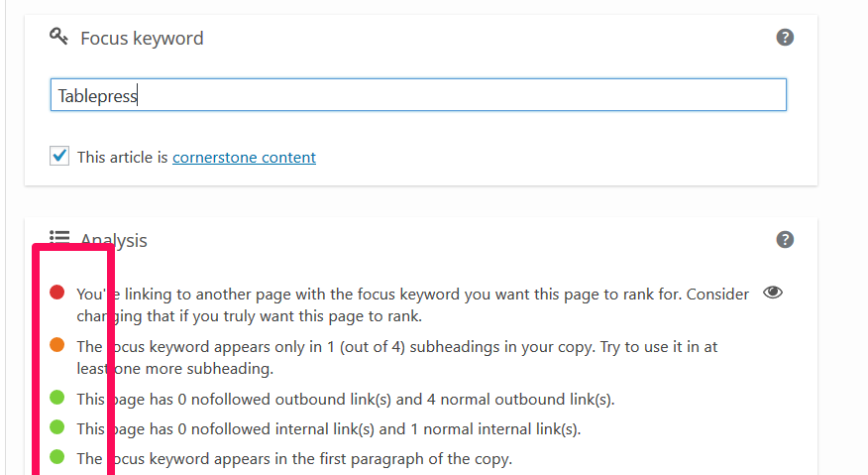Click the first paragraph focus keyword message
Viewport: 868px width, 475px height.
coord(294,459)
